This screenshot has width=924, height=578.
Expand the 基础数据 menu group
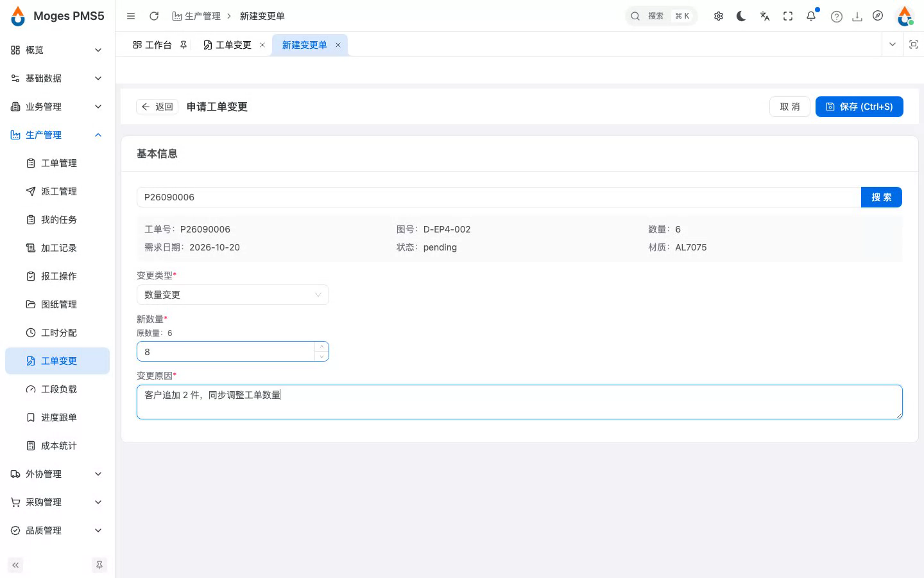click(57, 78)
